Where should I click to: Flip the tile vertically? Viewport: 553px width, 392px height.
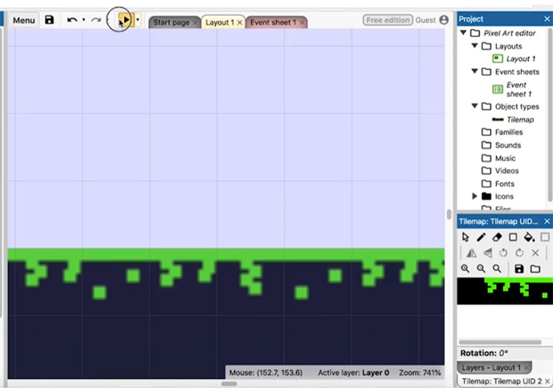click(487, 253)
